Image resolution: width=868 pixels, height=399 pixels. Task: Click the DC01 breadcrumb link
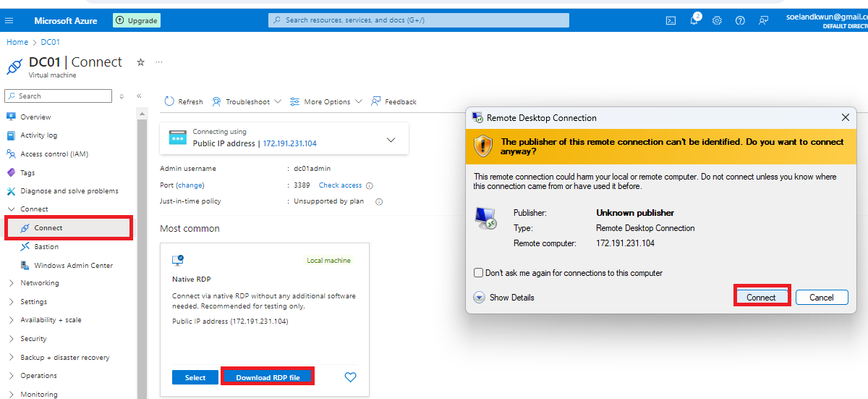coord(51,43)
